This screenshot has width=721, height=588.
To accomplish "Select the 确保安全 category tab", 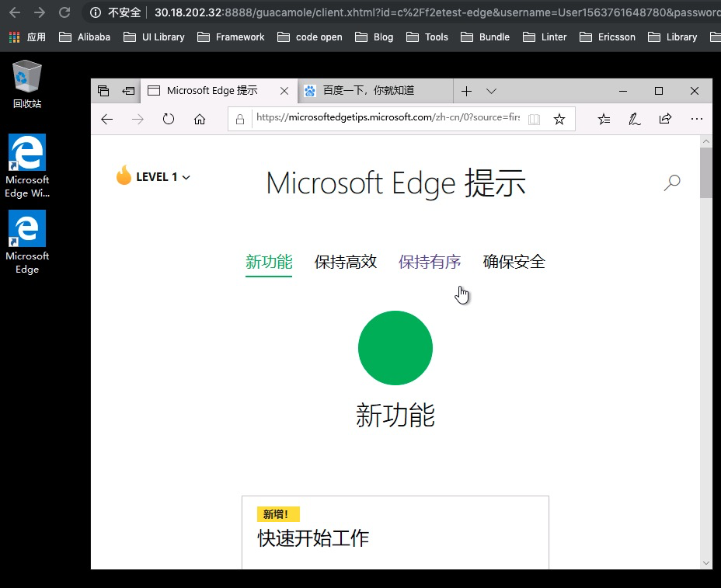I will click(514, 262).
